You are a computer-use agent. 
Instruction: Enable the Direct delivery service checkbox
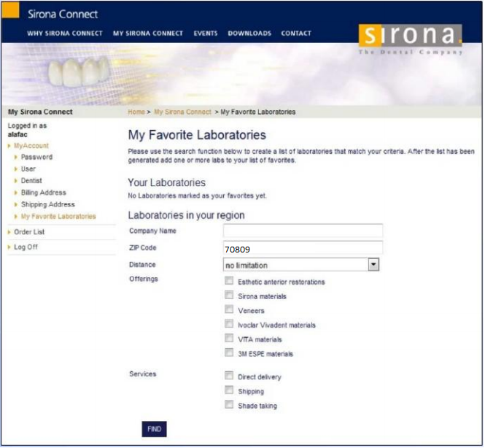tap(229, 376)
